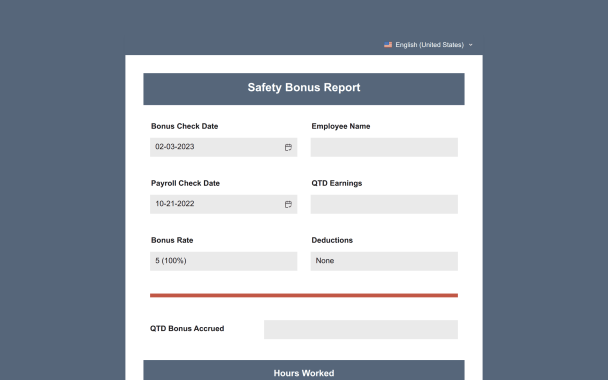Click into the QTD Bonus Accrued input
The height and width of the screenshot is (380, 608).
[x=361, y=330]
